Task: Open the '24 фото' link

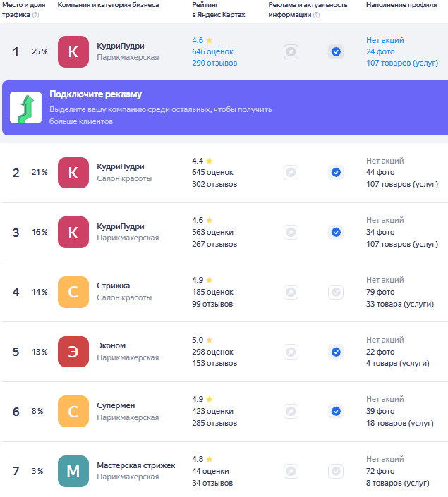Action: coord(380,51)
